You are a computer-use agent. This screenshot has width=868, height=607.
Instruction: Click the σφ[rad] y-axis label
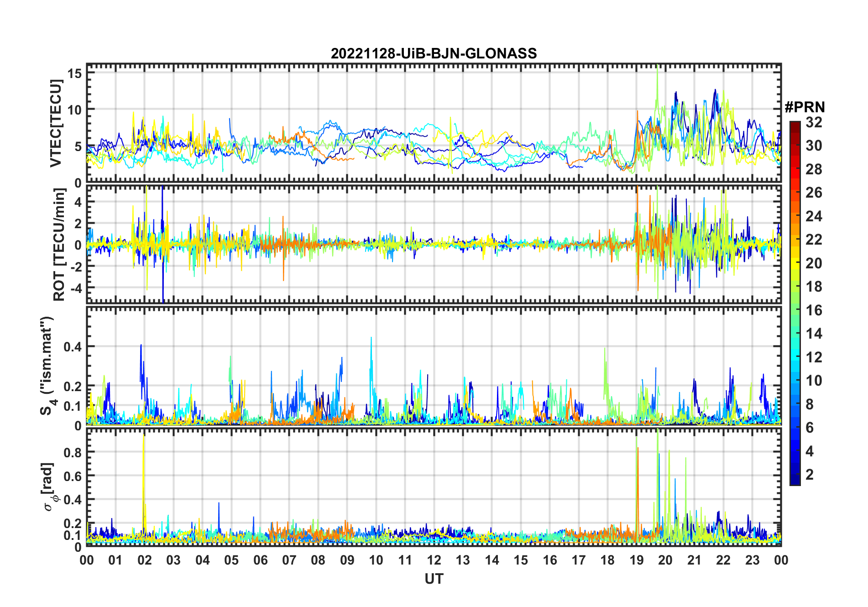(49, 487)
